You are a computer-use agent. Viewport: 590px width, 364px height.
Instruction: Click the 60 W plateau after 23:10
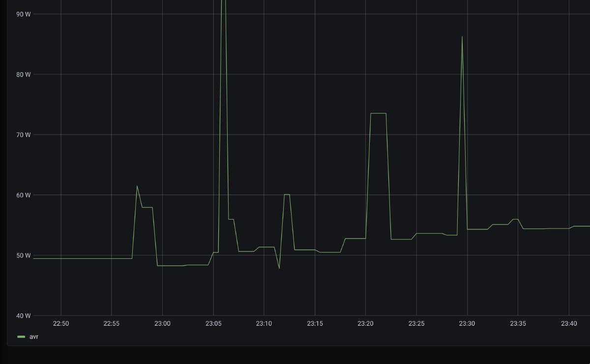[287, 195]
